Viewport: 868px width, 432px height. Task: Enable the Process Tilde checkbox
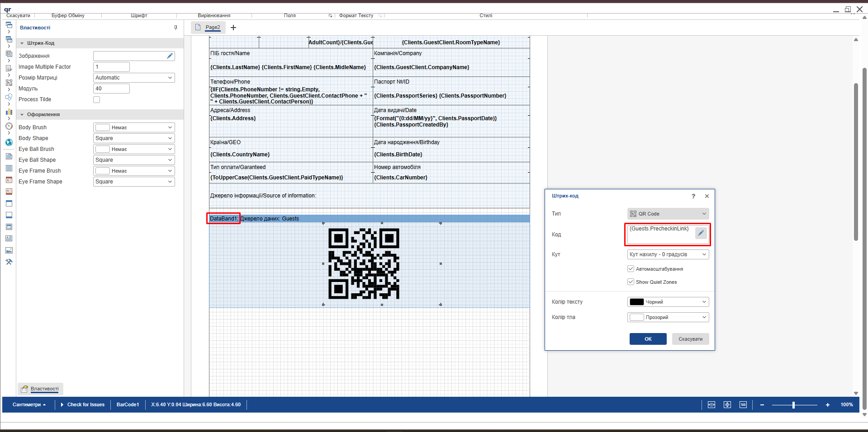tap(96, 99)
